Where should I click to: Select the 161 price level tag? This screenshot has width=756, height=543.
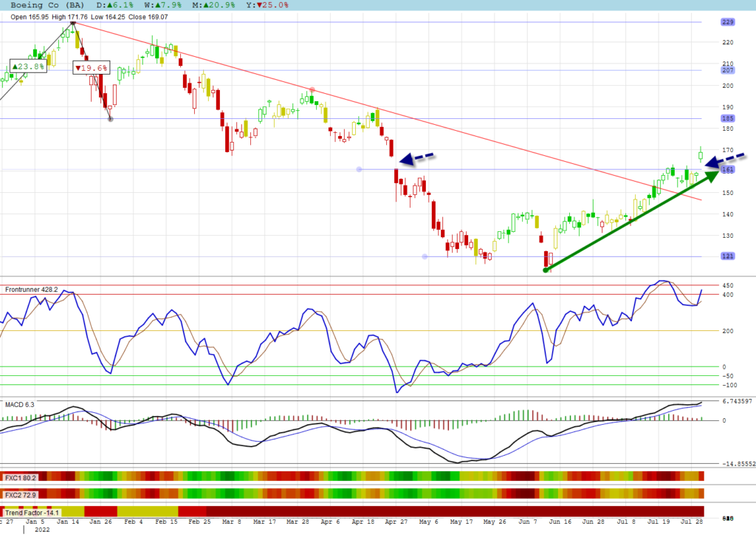(x=727, y=169)
